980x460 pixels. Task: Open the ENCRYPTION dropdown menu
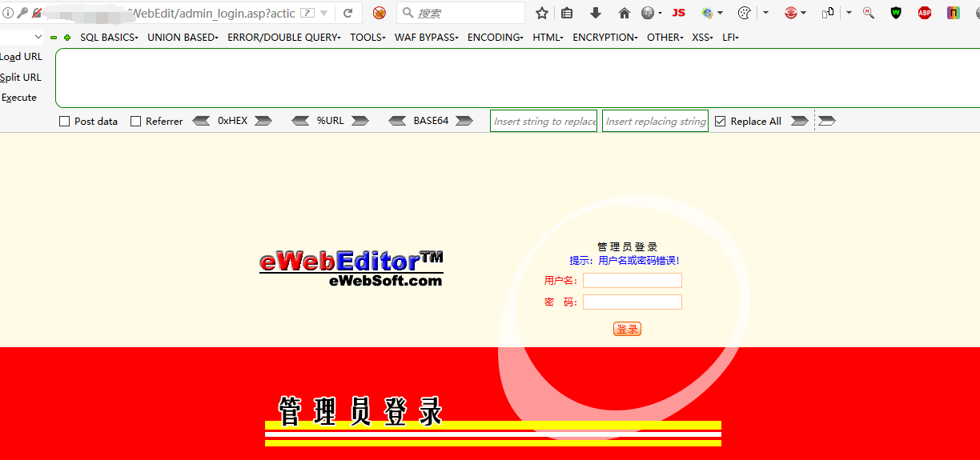pyautogui.click(x=605, y=38)
